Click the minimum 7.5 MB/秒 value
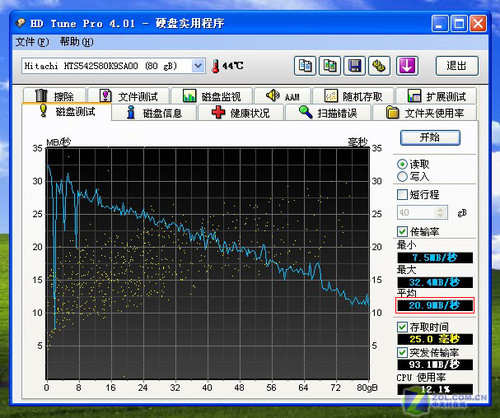The image size is (500, 418). (x=435, y=258)
